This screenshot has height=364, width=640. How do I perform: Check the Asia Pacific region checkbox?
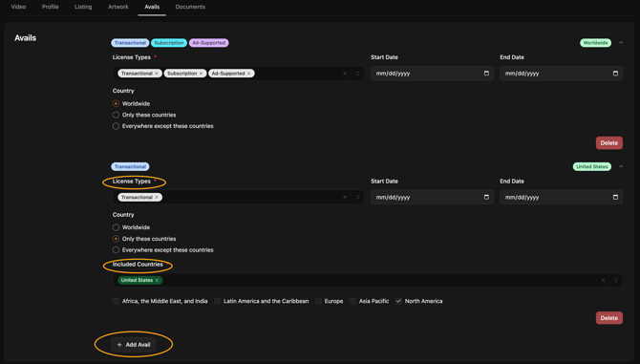(x=352, y=301)
